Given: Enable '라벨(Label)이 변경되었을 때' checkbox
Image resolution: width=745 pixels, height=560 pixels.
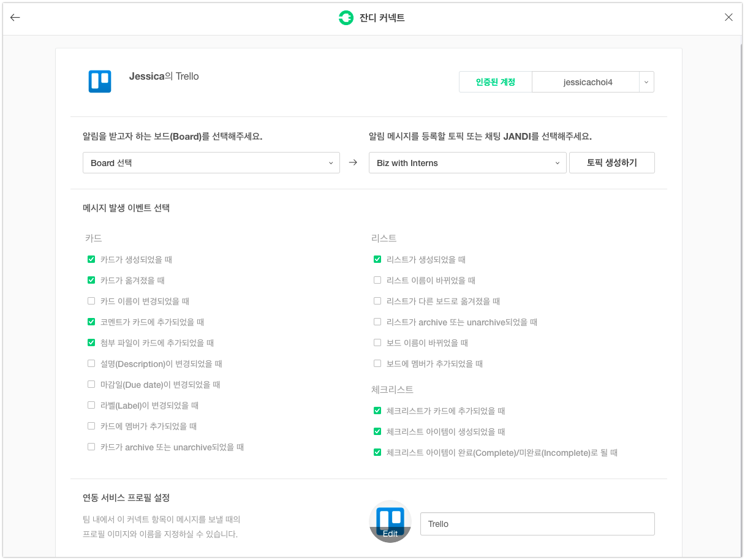Looking at the screenshot, I should coord(91,406).
